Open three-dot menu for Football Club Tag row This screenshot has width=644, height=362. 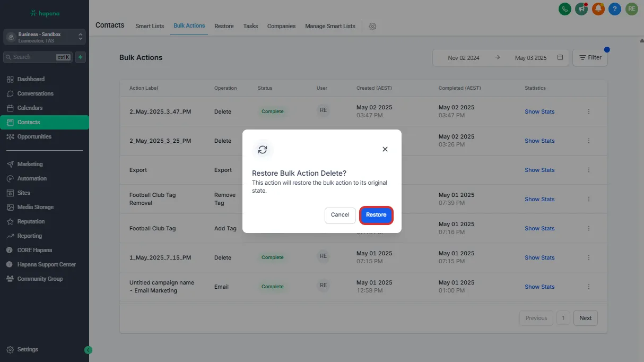click(588, 228)
